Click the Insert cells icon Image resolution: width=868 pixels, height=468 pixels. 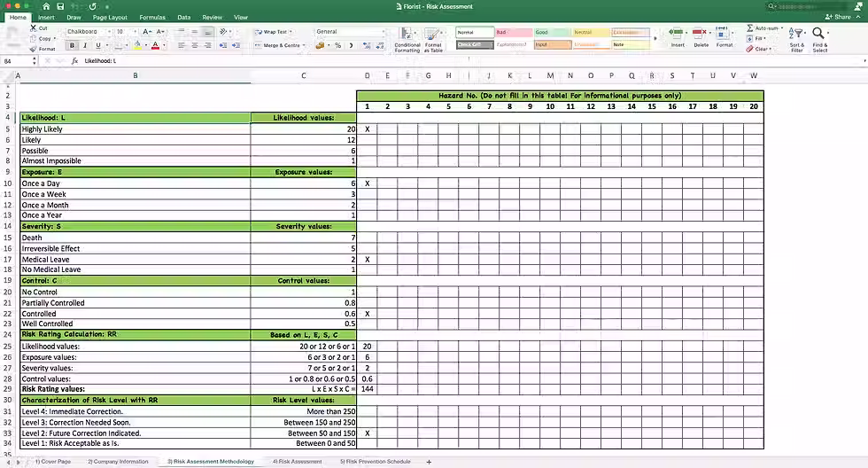(677, 36)
